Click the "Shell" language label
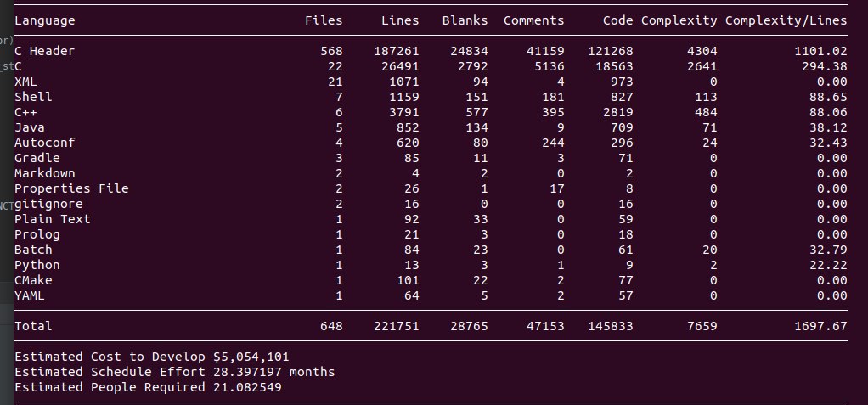The width and height of the screenshot is (868, 405). click(33, 97)
